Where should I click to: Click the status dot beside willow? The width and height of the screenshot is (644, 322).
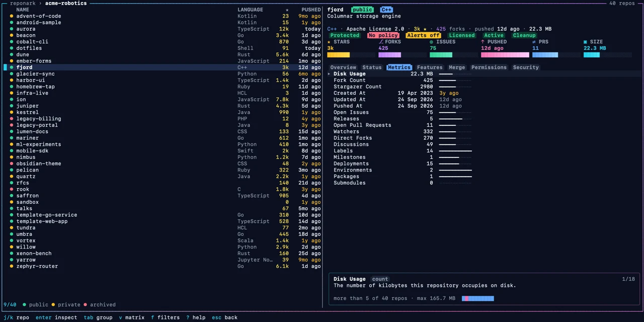(12, 247)
